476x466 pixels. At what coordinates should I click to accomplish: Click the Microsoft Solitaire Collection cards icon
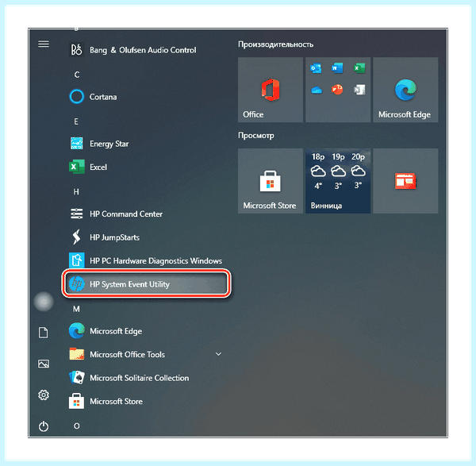(x=76, y=378)
